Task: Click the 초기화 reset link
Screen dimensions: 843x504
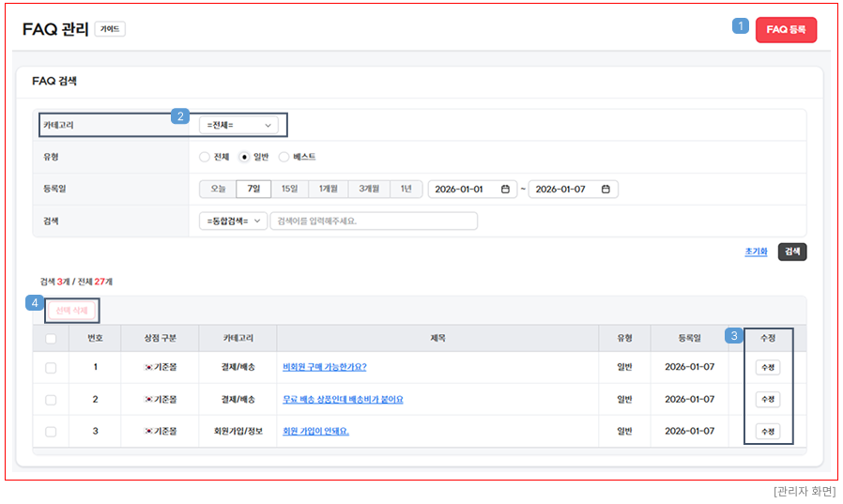Action: pyautogui.click(x=756, y=252)
